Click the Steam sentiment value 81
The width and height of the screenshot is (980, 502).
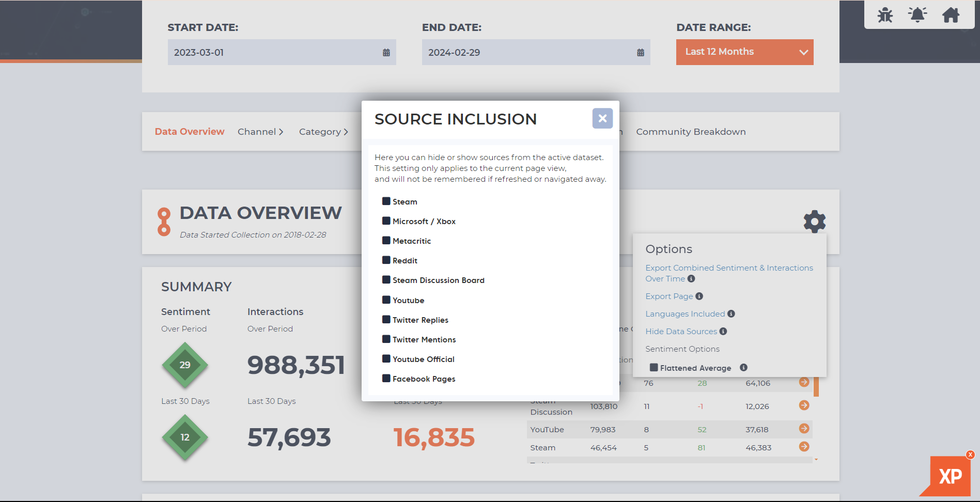coord(701,448)
